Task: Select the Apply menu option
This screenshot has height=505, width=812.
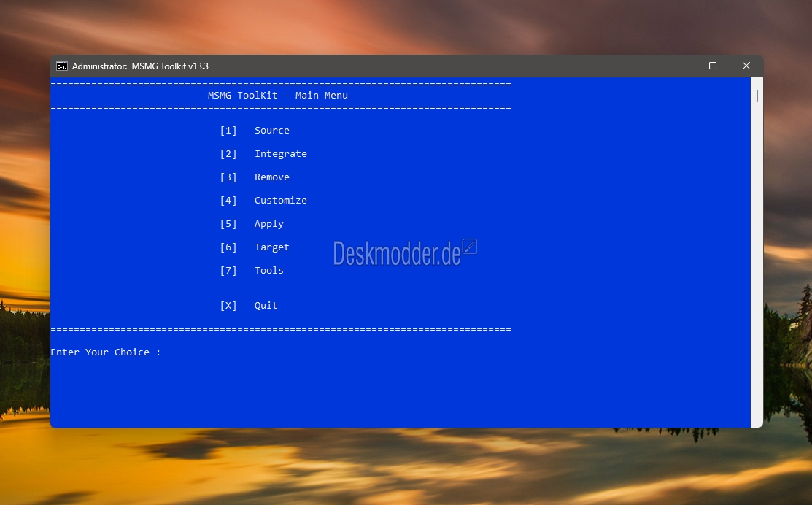Action: tap(268, 224)
